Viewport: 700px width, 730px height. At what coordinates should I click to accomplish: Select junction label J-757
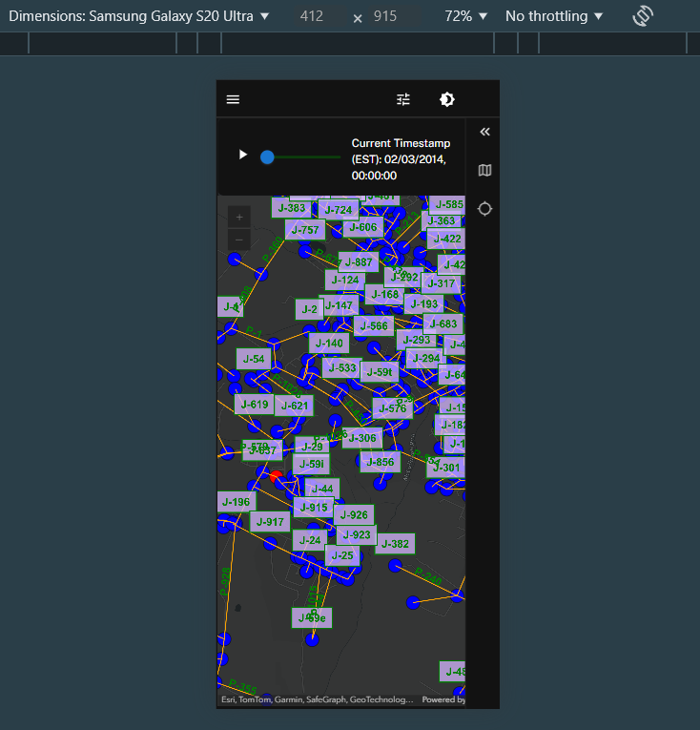[305, 230]
